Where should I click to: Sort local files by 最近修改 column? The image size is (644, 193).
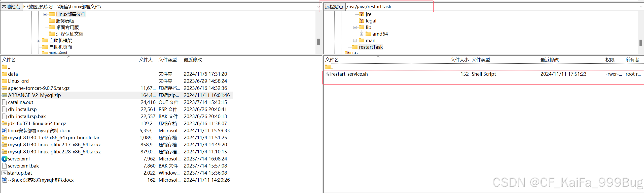coord(207,60)
